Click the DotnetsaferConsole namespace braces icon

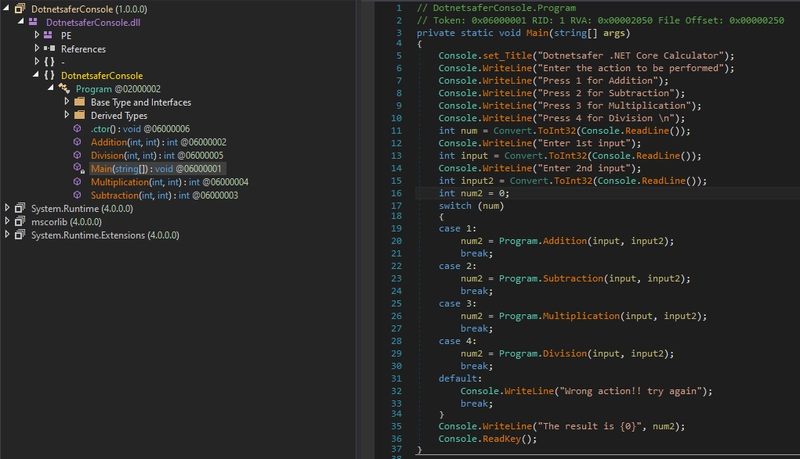click(x=49, y=75)
